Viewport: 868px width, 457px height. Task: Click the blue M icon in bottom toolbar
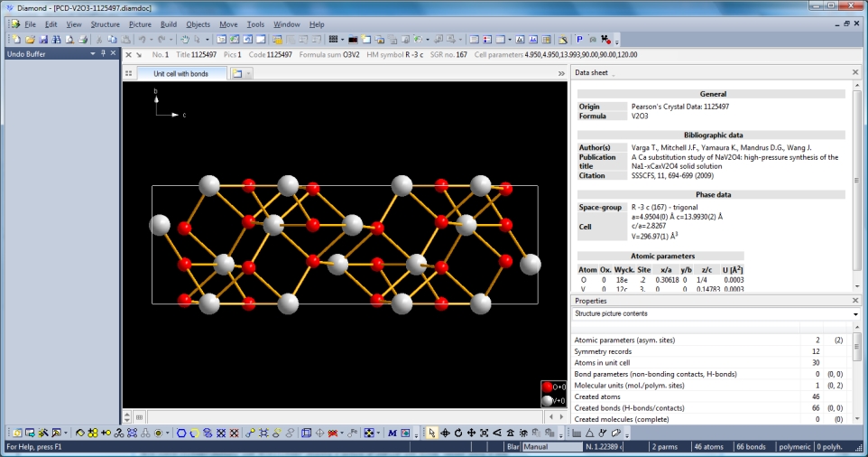392,434
